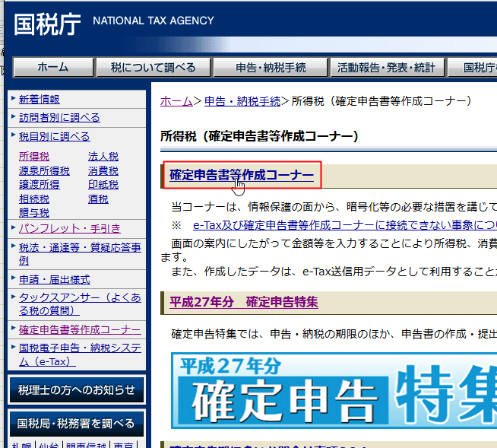This screenshot has height=448, width=497.
Task: Select 贈与税 in the tax list
Action: pos(34,212)
